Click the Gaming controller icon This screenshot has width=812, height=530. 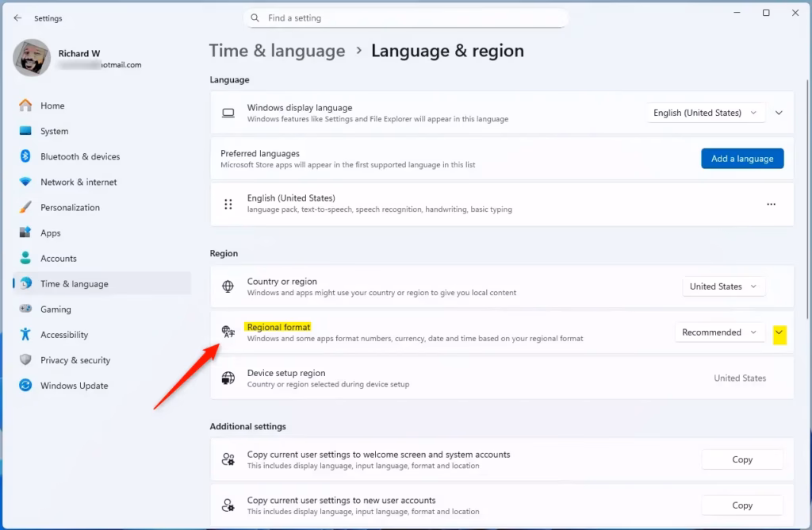(25, 309)
